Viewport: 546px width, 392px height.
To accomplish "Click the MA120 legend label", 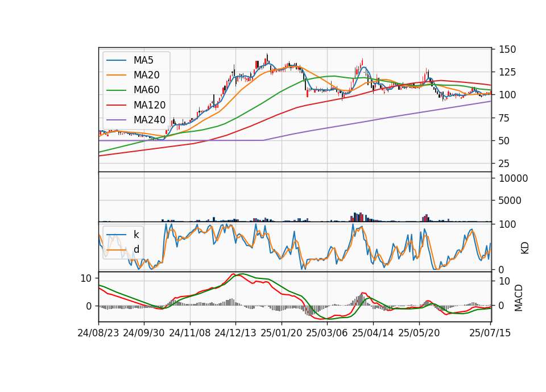I will tap(150, 105).
